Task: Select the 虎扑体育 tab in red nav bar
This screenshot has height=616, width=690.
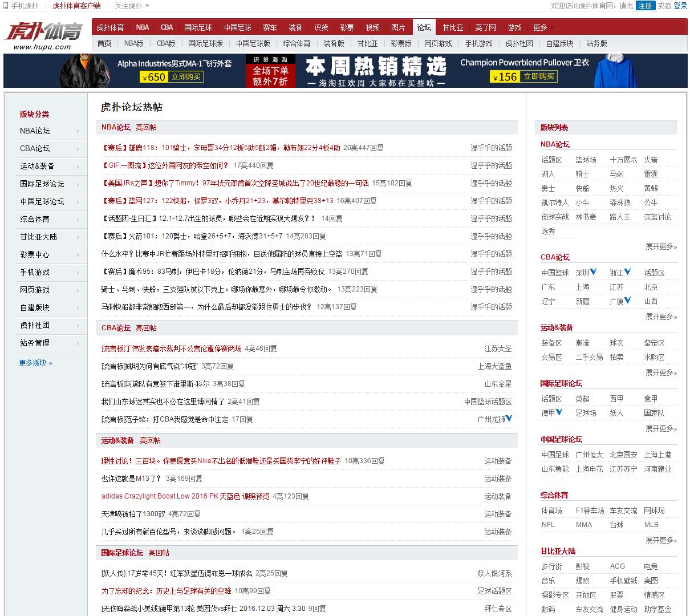Action: click(110, 27)
